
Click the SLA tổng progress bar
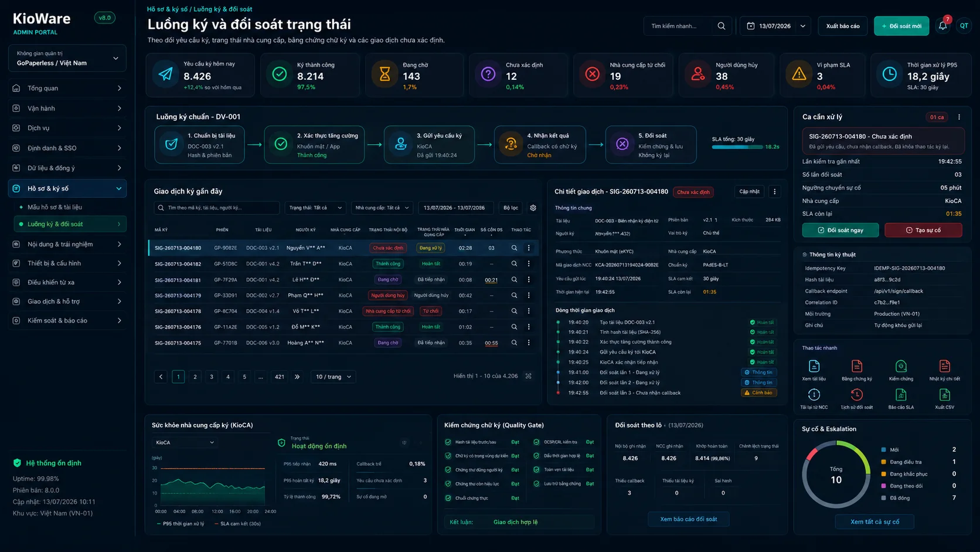pos(737,147)
